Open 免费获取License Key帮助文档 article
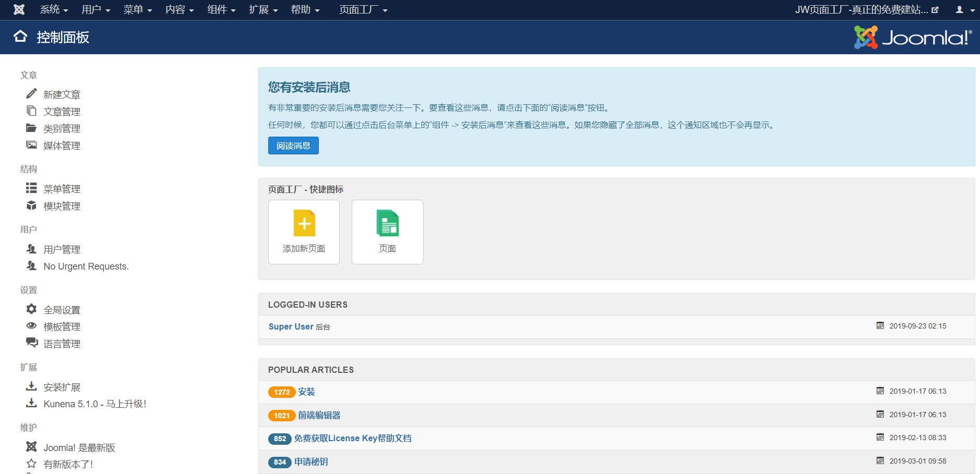 tap(353, 438)
